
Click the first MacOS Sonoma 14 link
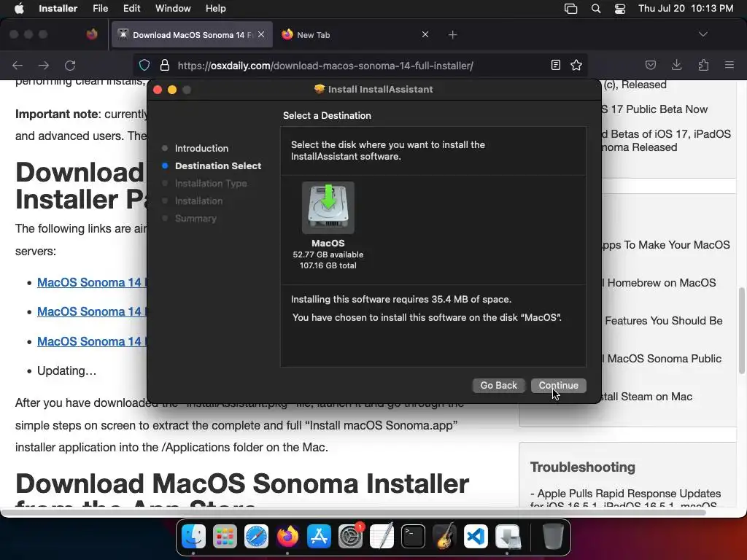pos(92,282)
